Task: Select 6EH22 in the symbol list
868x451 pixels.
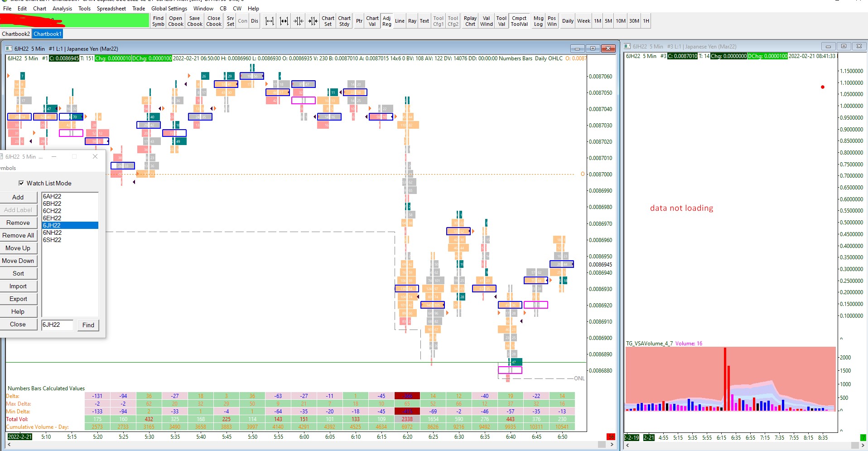Action: click(x=70, y=218)
